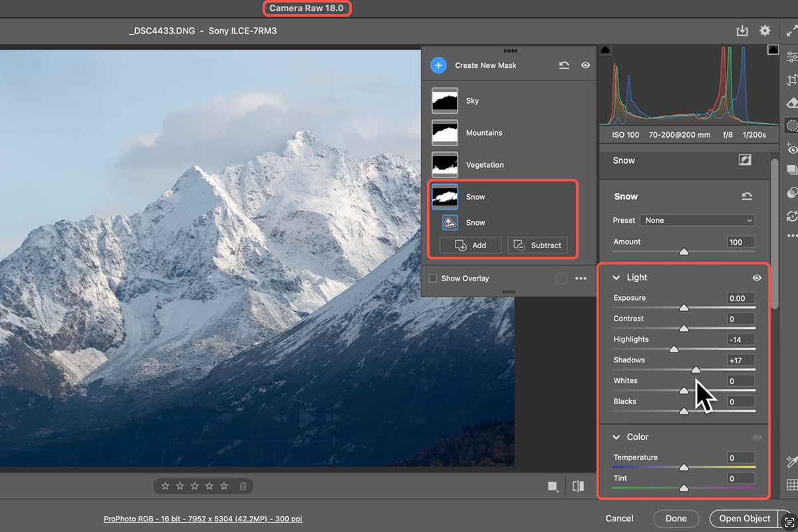Screen dimensions: 798x532
Task: Open the Preset dropdown
Action: point(697,220)
